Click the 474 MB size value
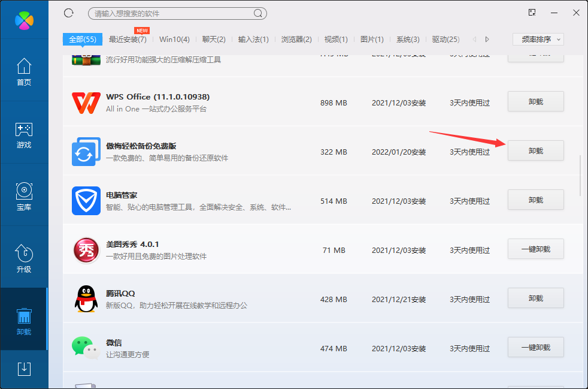The width and height of the screenshot is (588, 389). (334, 349)
